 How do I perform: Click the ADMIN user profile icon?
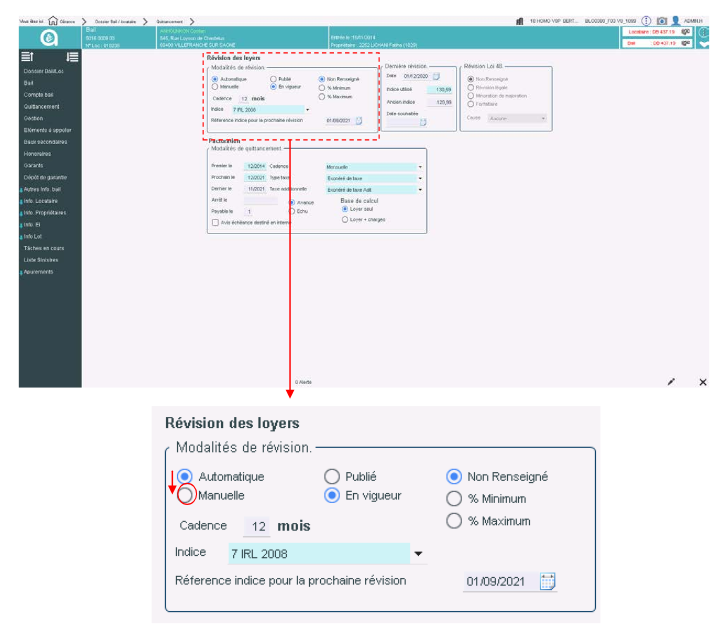[676, 20]
